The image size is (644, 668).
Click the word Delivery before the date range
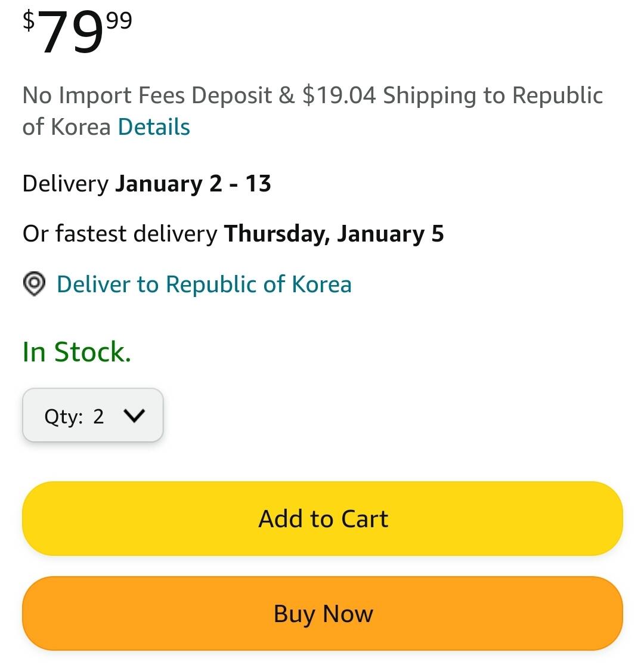tap(65, 184)
